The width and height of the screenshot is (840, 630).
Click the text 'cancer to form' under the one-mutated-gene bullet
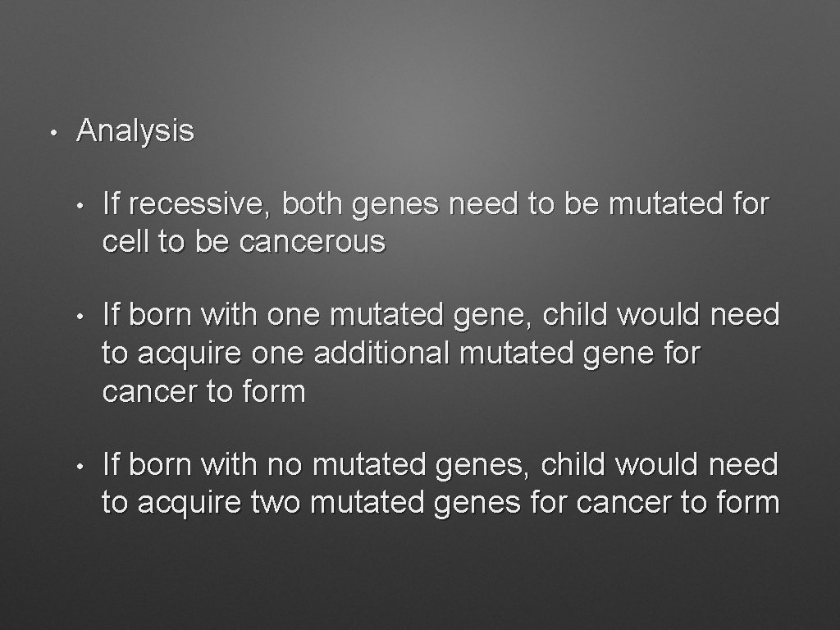pyautogui.click(x=203, y=391)
